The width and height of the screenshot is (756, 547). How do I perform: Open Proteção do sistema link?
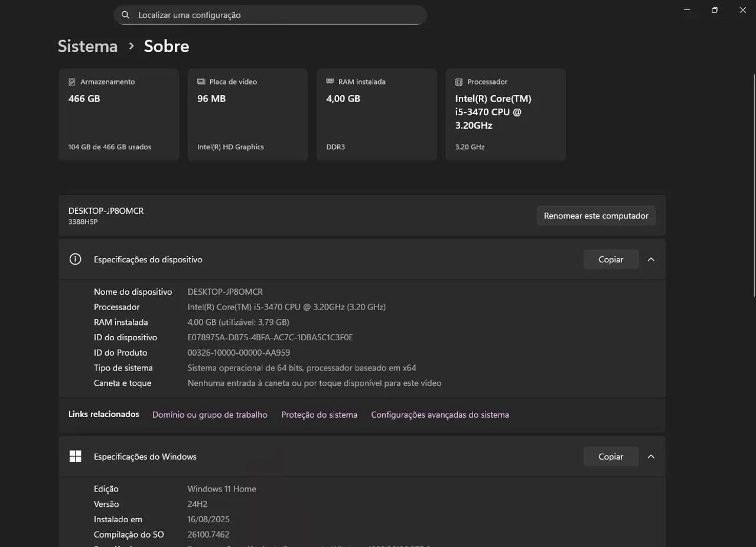coord(319,415)
